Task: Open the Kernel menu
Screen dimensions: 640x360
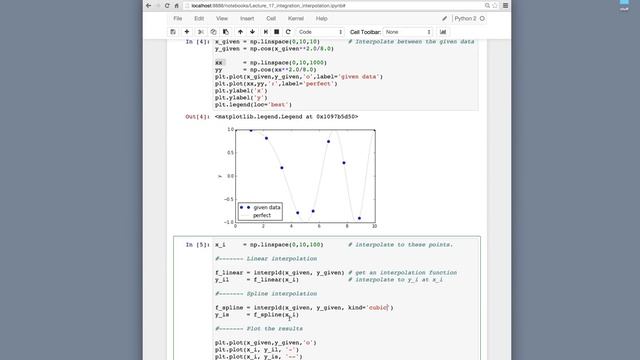Action: coord(296,18)
